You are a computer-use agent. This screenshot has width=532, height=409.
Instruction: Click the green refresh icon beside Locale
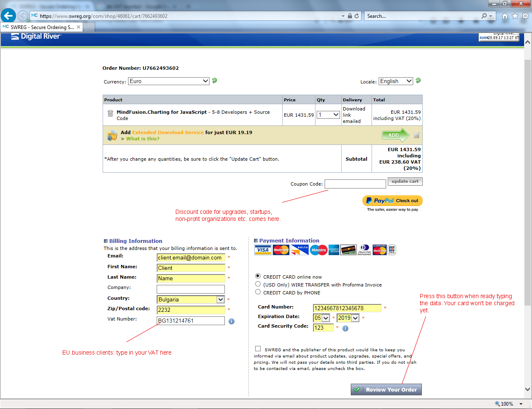(418, 81)
